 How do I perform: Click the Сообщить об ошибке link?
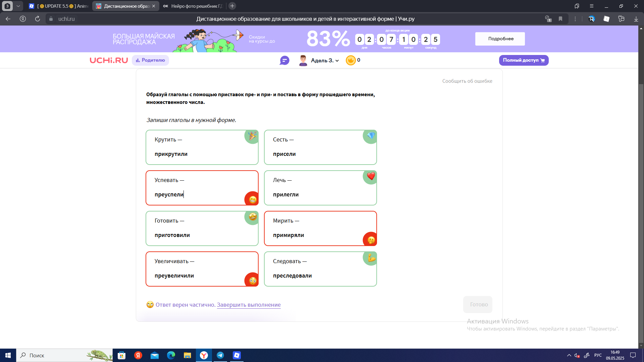click(x=467, y=81)
